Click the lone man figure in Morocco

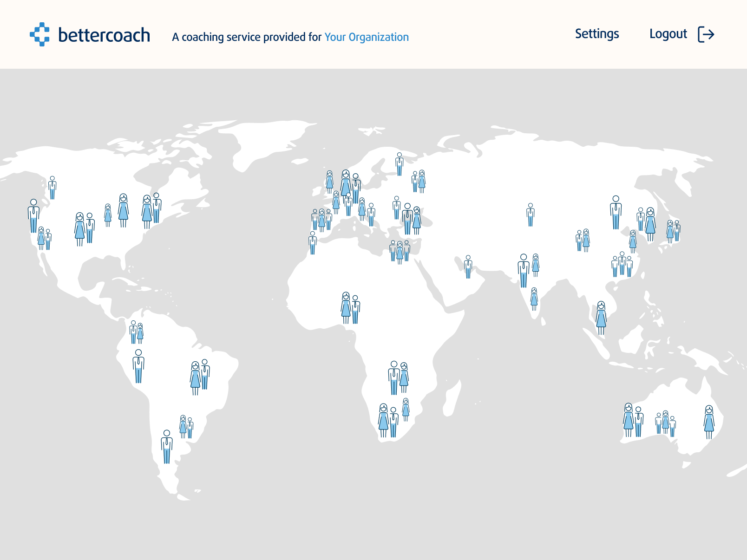pyautogui.click(x=312, y=243)
